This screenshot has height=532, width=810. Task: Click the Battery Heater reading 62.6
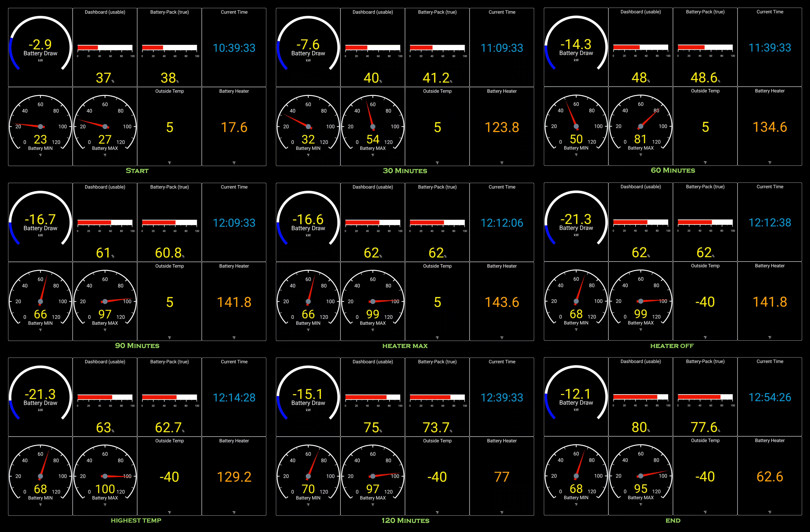pyautogui.click(x=769, y=477)
